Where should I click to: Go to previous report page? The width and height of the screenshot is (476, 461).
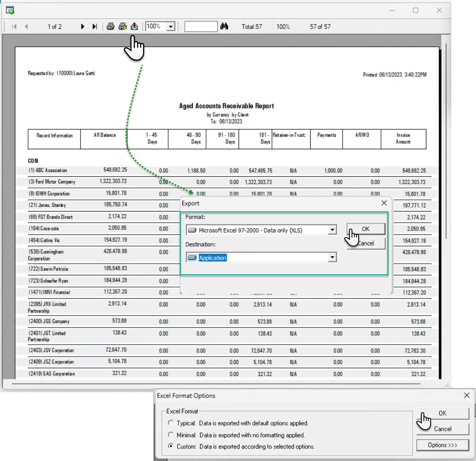(x=26, y=27)
